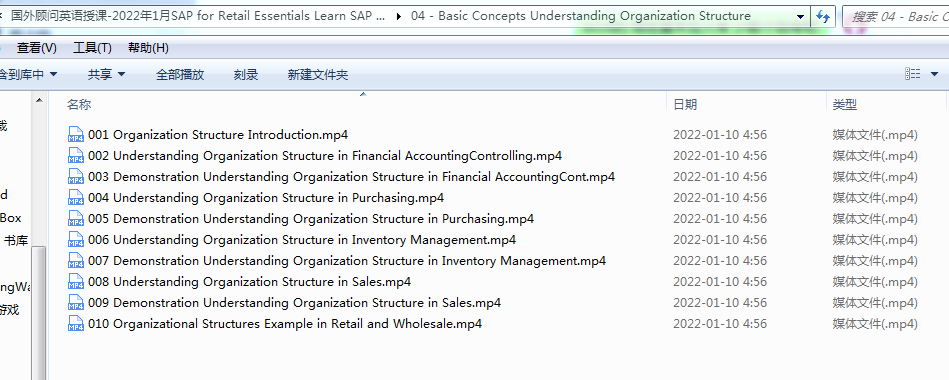Click the 全部播放 button
The image size is (949, 380).
coord(180,74)
